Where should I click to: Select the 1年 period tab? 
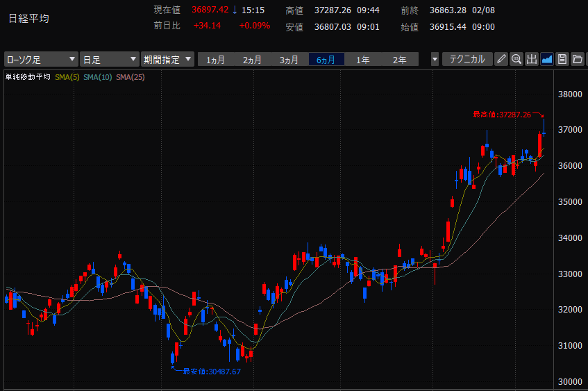pos(362,60)
